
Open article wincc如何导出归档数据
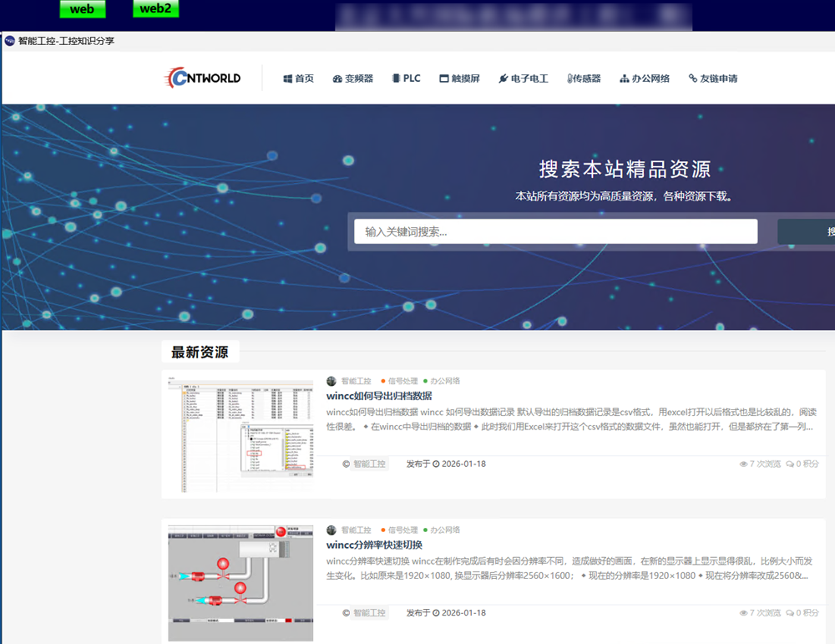point(379,396)
